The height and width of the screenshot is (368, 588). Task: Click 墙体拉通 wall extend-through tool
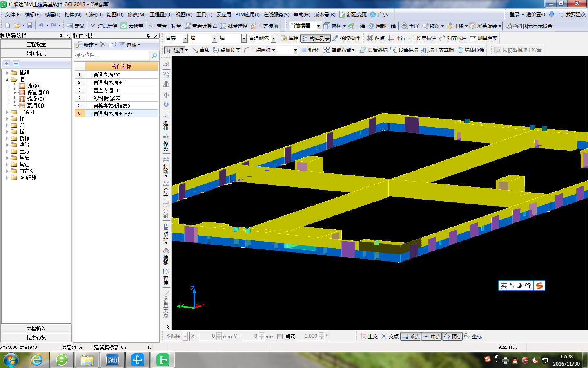pos(470,50)
